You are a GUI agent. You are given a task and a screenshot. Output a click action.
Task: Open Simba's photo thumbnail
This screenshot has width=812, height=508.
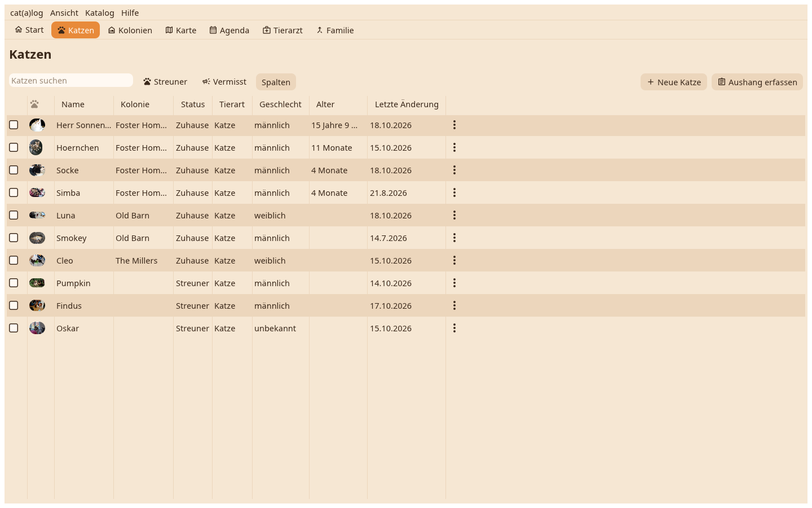tap(37, 192)
